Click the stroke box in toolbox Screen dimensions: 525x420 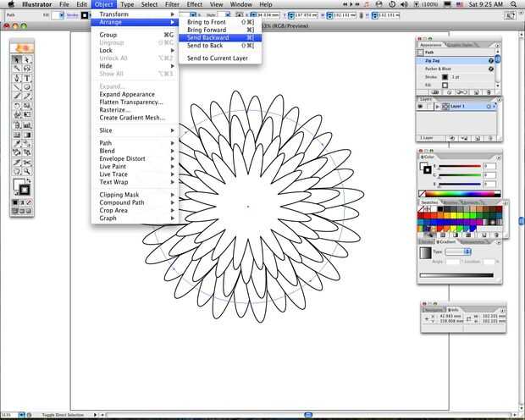pyautogui.click(x=25, y=190)
